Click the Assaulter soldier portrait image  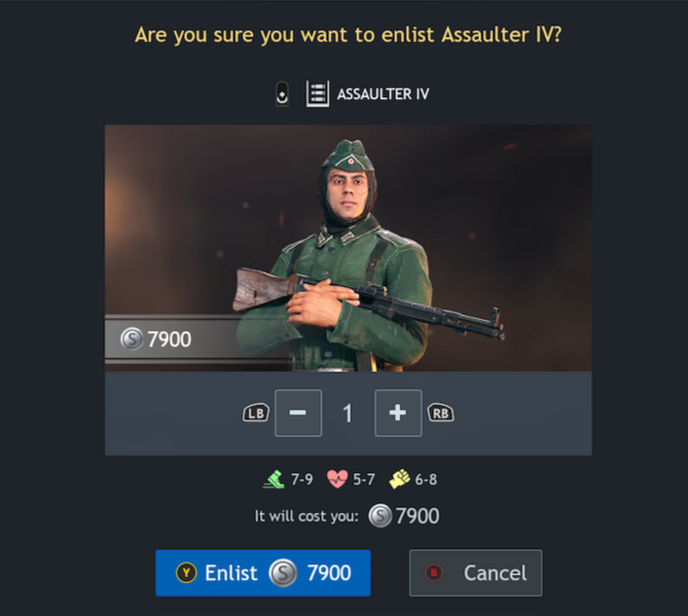[348, 248]
